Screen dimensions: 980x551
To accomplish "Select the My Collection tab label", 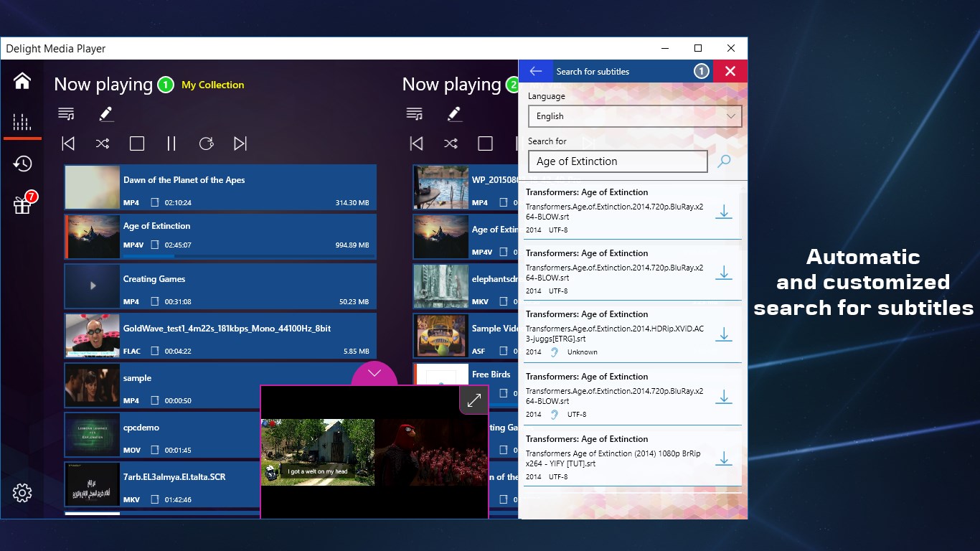I will (x=212, y=85).
